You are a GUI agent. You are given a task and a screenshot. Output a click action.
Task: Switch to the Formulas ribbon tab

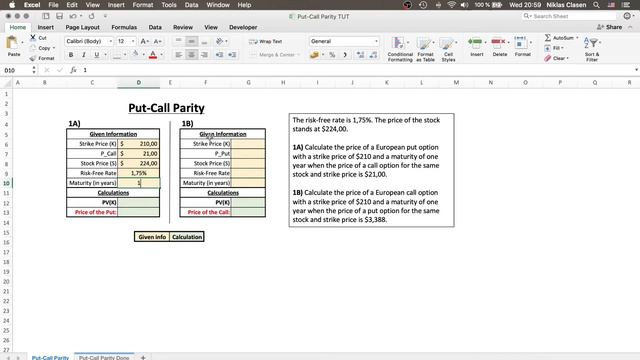pyautogui.click(x=124, y=27)
